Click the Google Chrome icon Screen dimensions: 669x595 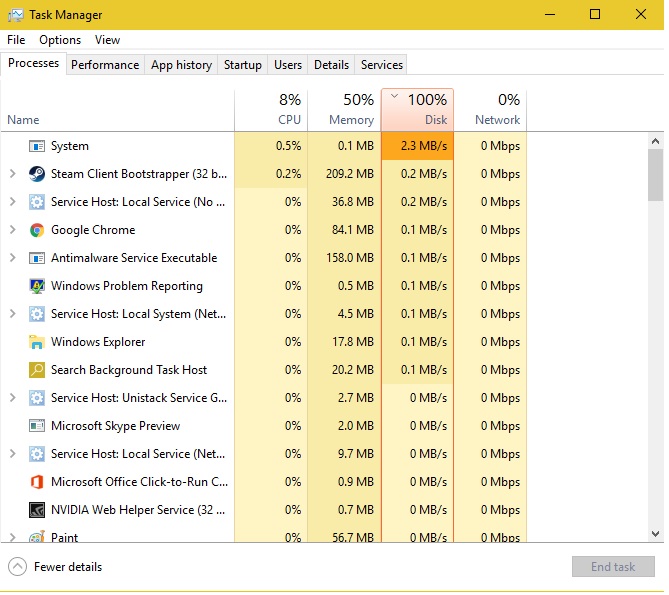click(x=37, y=230)
